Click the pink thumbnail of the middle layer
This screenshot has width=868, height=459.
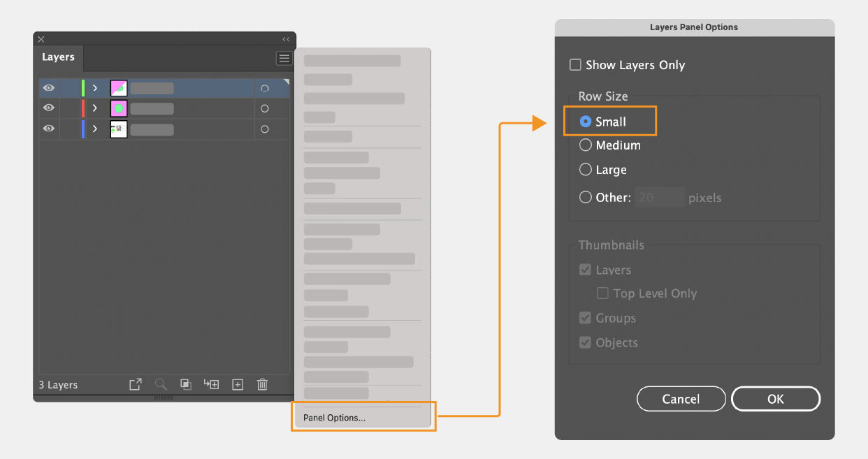pyautogui.click(x=118, y=108)
